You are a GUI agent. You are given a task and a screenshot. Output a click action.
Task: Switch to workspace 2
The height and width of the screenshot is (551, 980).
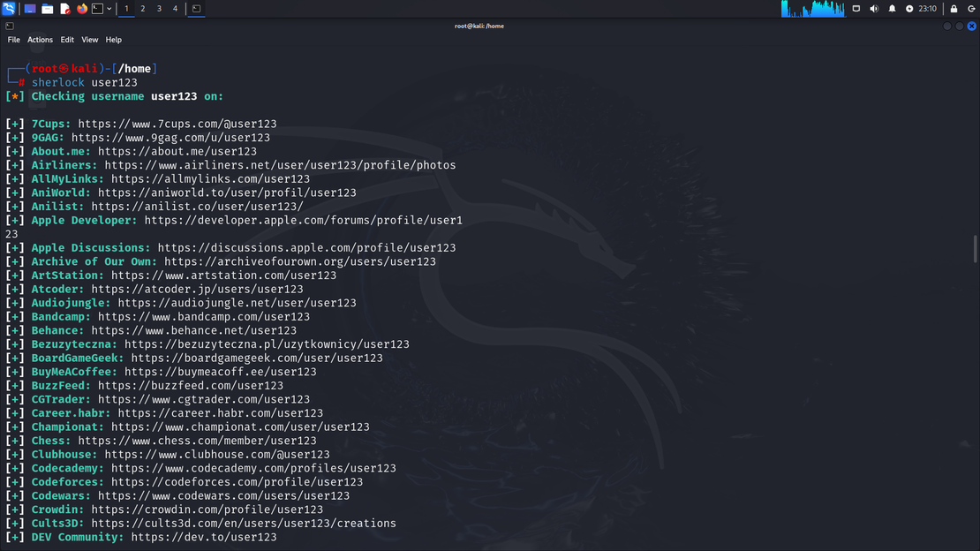coord(142,8)
